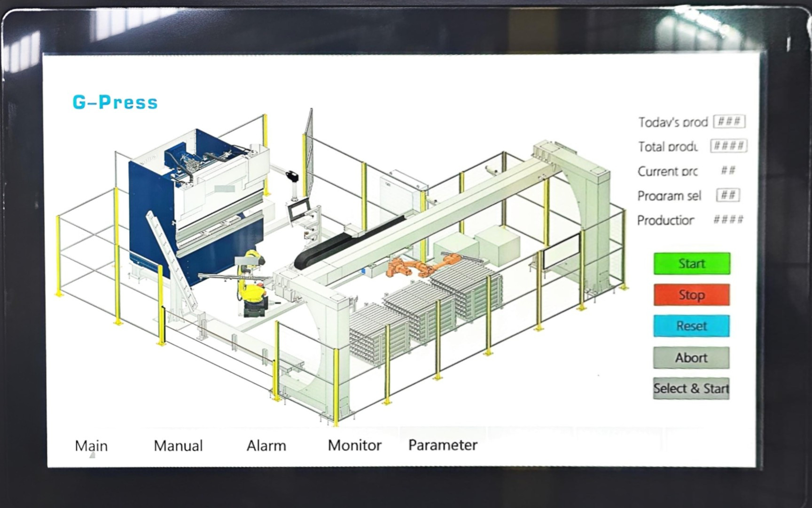Click the operator console screen graphic
The height and width of the screenshot is (508, 812).
[x=298, y=210]
